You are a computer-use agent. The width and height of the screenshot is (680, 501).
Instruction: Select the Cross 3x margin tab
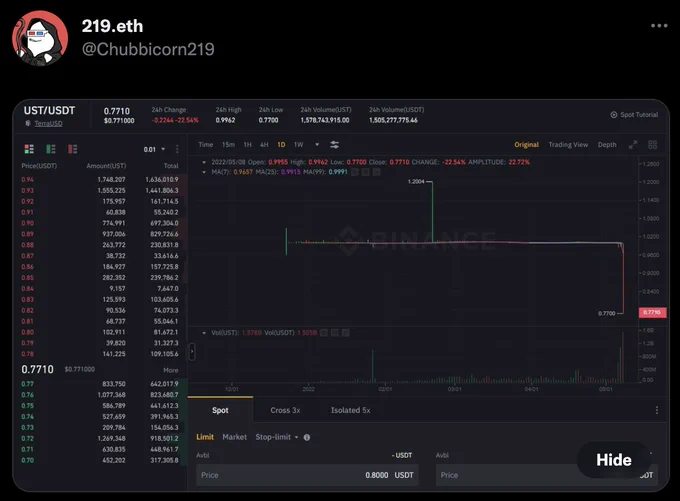click(x=285, y=410)
